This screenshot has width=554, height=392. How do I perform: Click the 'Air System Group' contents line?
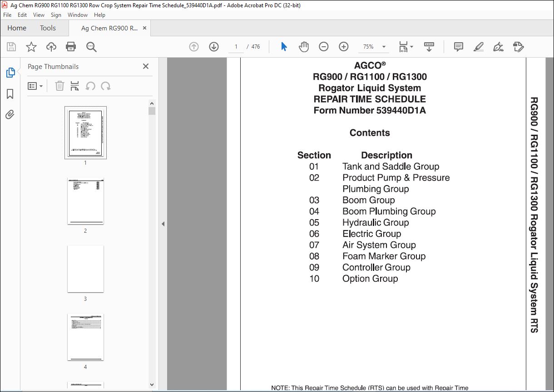pos(379,245)
